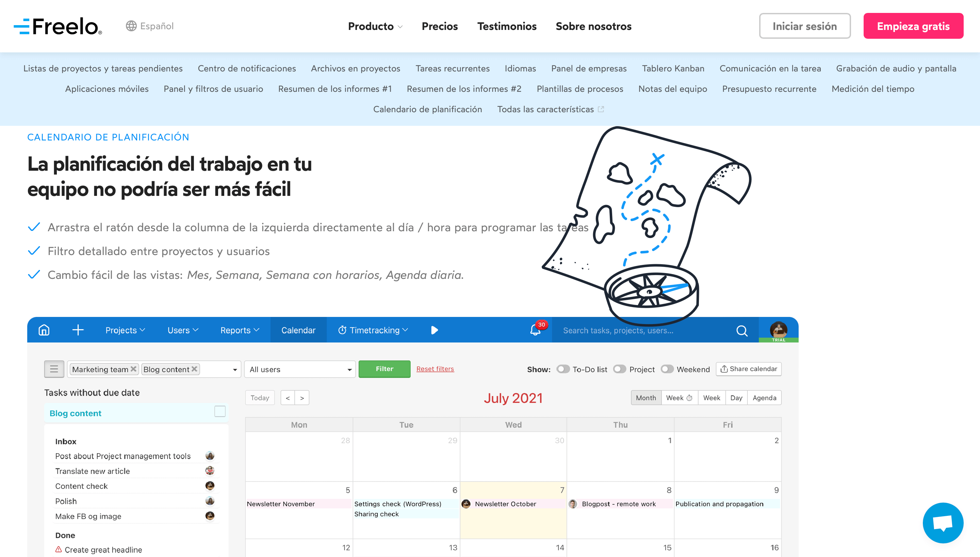Click the Home dashboard icon
Screen dimensions: 980x557
[45, 330]
